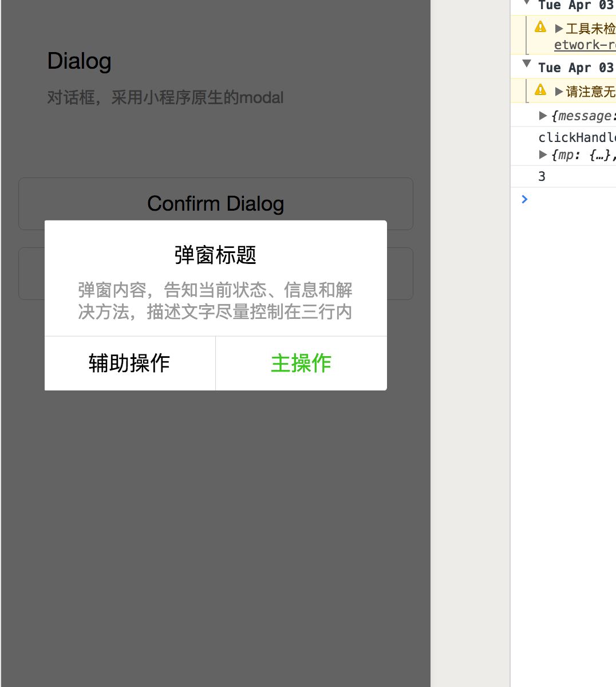Click the warning icon beside 请注意无
Screen dimensions: 616x687
click(x=540, y=90)
